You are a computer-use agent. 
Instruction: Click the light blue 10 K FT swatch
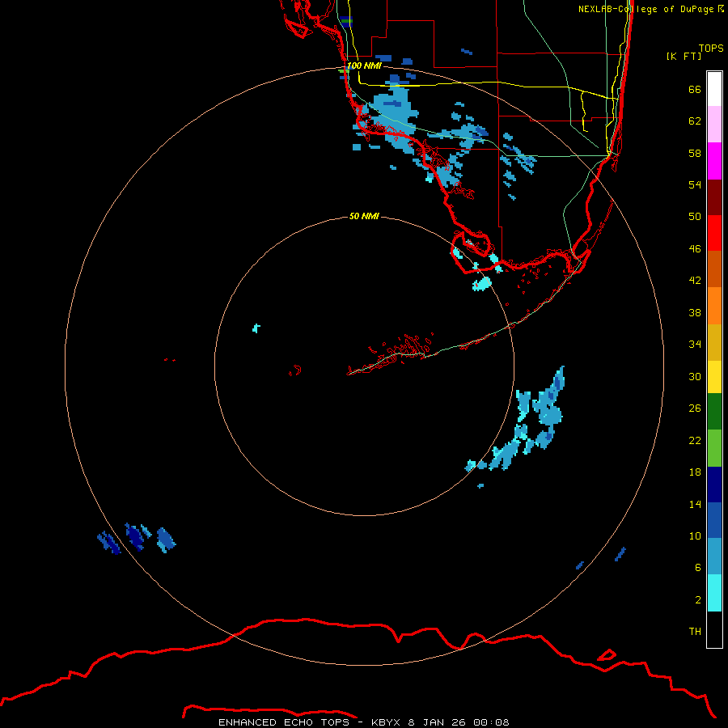714,557
